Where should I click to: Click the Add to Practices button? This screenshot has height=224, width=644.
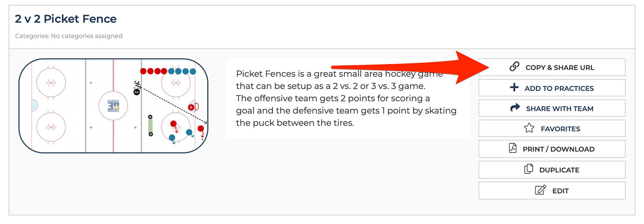click(552, 88)
